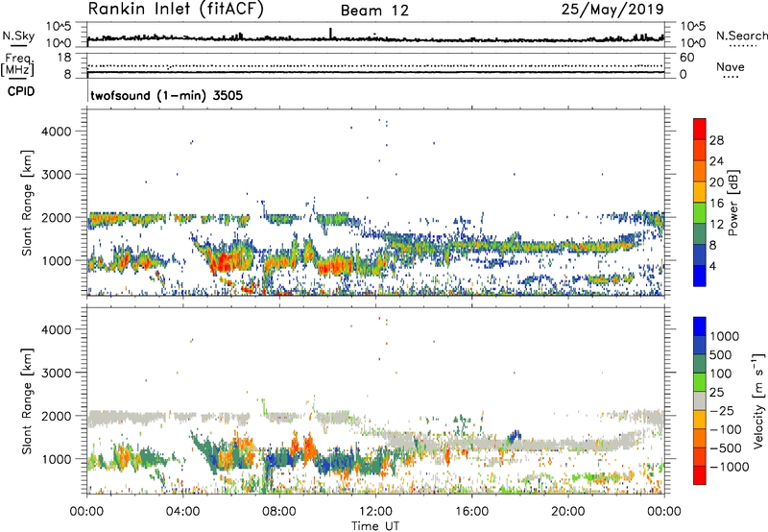Click the '20:00' time axis label

coord(568,512)
